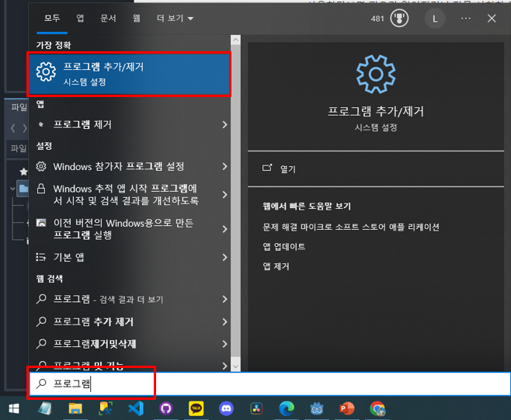This screenshot has height=420, width=511.
Task: Select web suggestion 프로그램 추가 제거
Action: click(130, 321)
